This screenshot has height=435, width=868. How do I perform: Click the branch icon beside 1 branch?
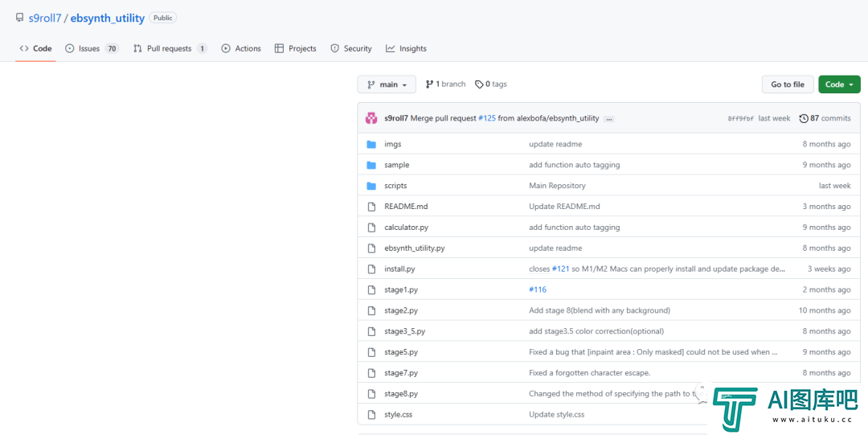(429, 84)
